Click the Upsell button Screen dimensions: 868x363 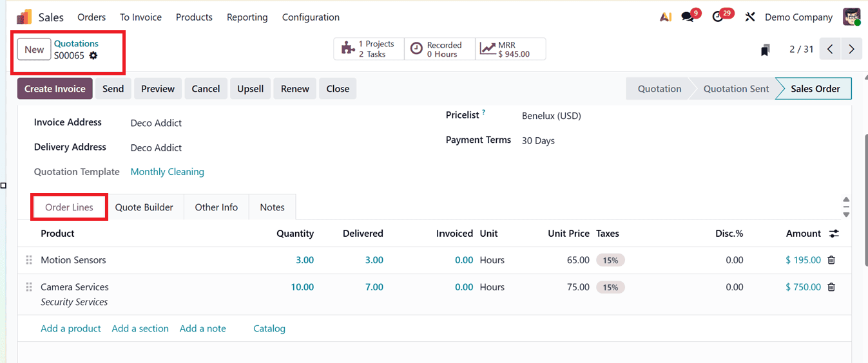pos(250,89)
